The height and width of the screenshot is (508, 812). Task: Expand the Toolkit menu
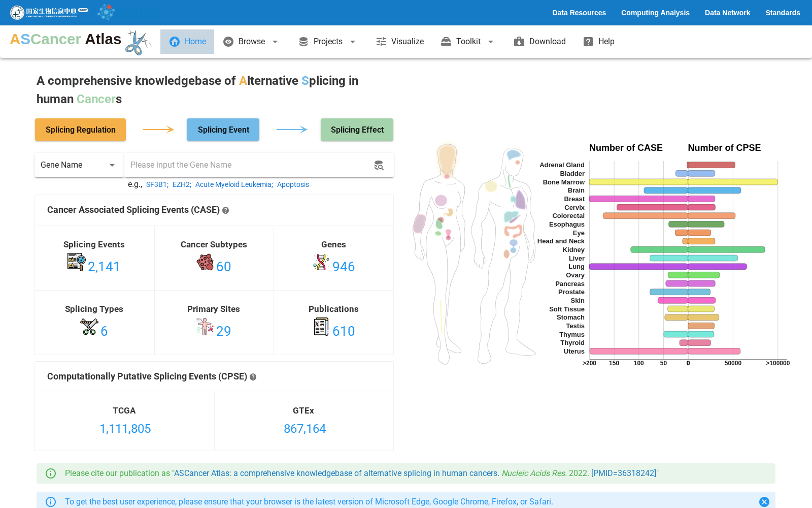point(467,42)
